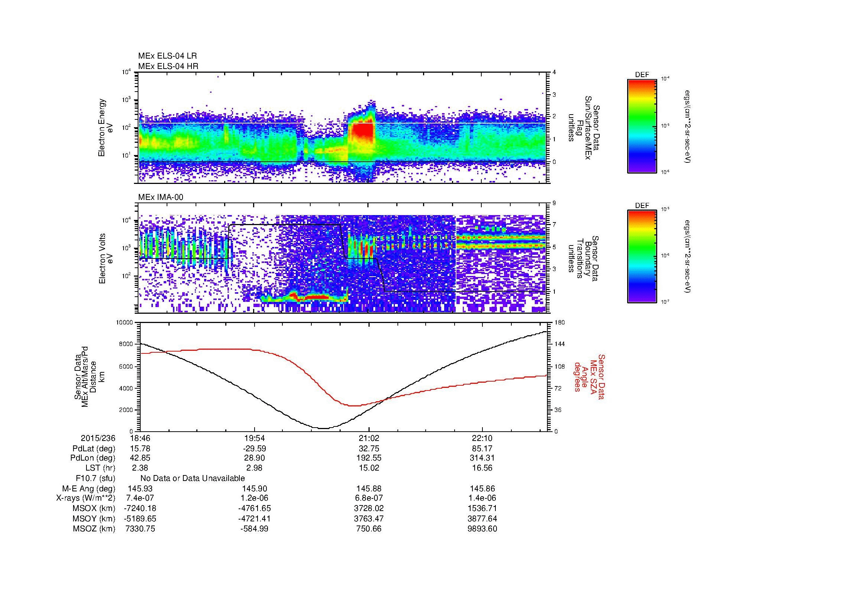Viewport: 868px width, 613px height.
Task: Select MSOZ value '7330.75'
Action: coord(140,529)
